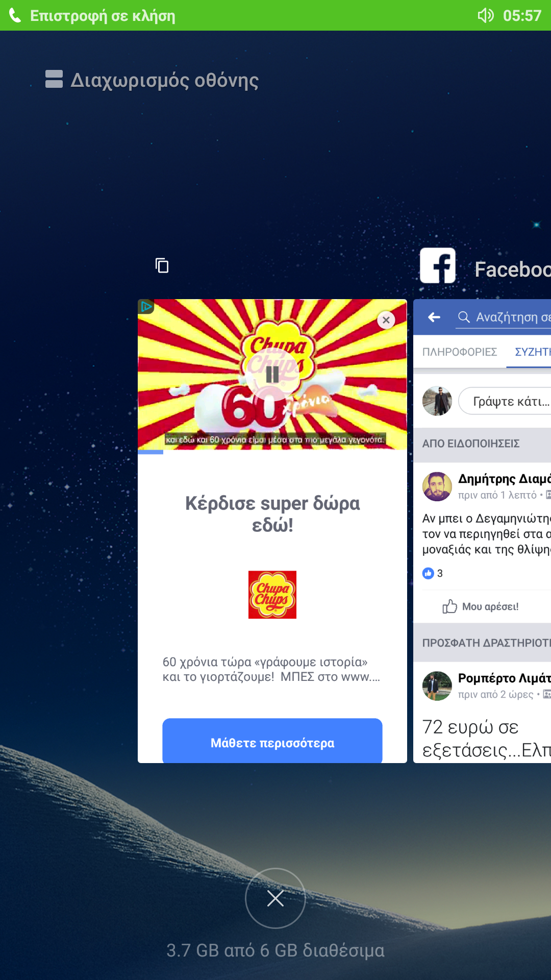Dismiss the Chupa Chups ad with the X
The width and height of the screenshot is (551, 980).
coord(386,320)
